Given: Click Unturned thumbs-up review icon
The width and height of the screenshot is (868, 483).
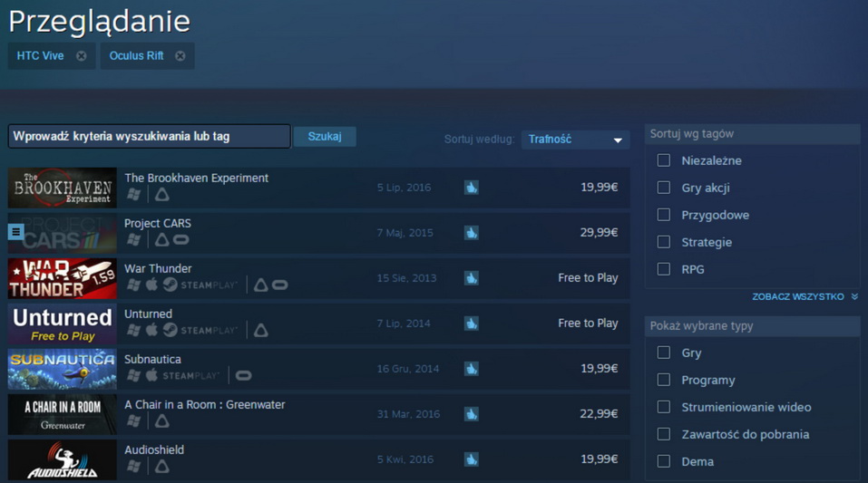Looking at the screenshot, I should [471, 324].
